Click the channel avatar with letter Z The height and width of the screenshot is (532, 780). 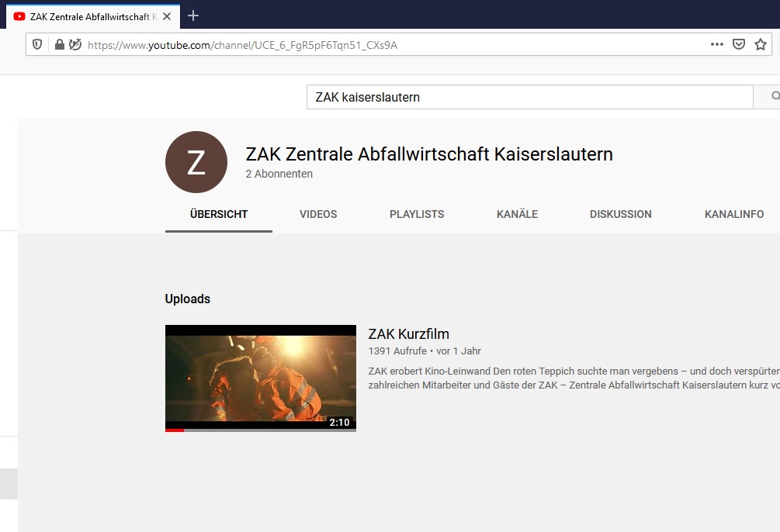196,162
